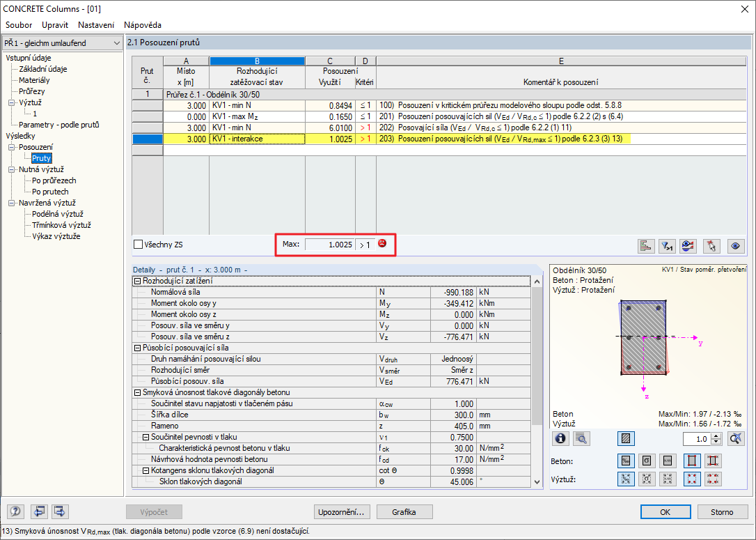The width and height of the screenshot is (756, 540).
Task: Click the scale factor 1.0 field
Action: coord(698,439)
